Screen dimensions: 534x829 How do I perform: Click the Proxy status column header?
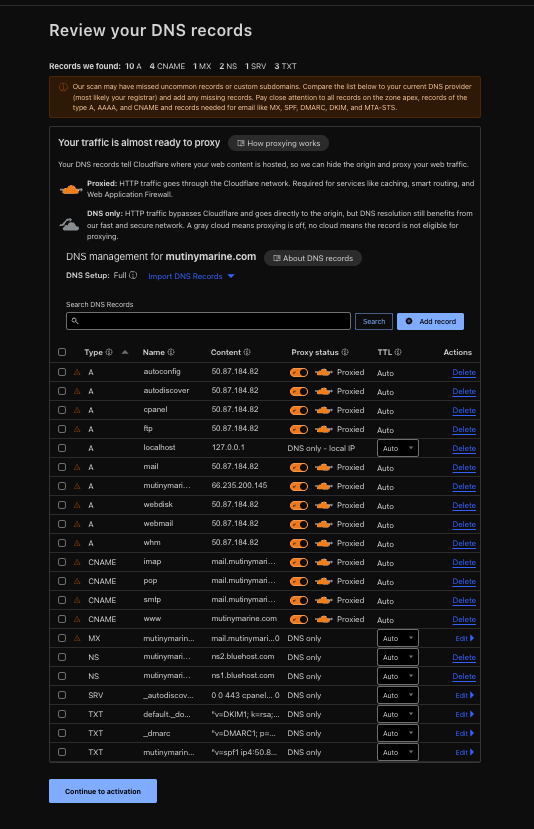click(315, 352)
